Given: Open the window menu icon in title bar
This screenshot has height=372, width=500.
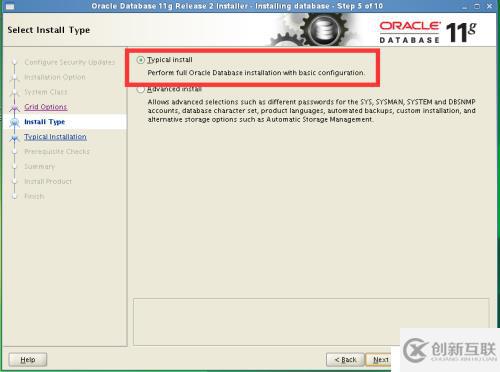Looking at the screenshot, I should click(10, 6).
